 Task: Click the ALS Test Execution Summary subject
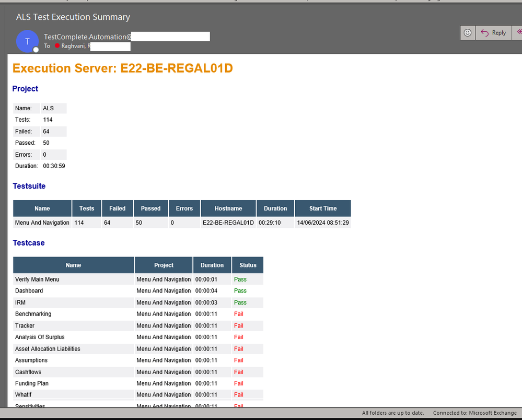pos(73,17)
